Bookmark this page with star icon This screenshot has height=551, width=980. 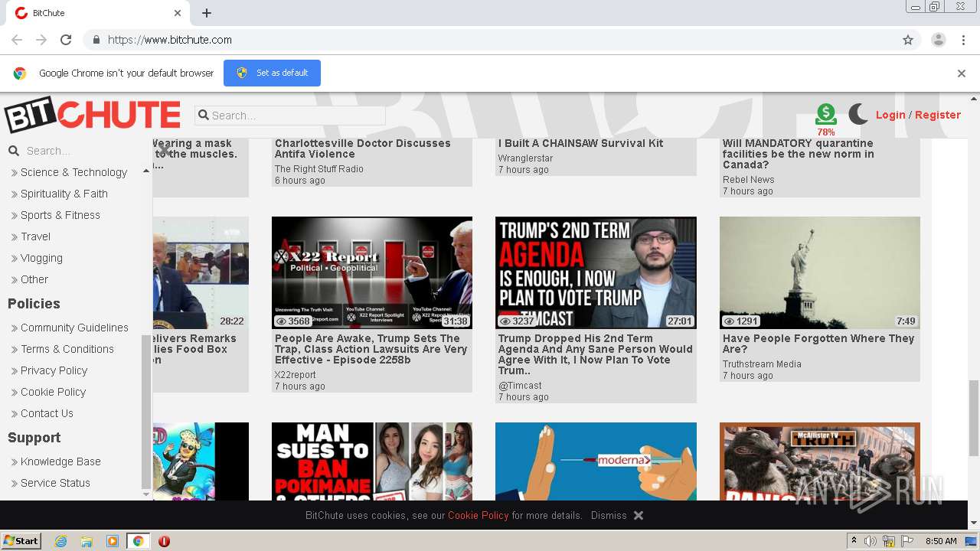pyautogui.click(x=908, y=40)
